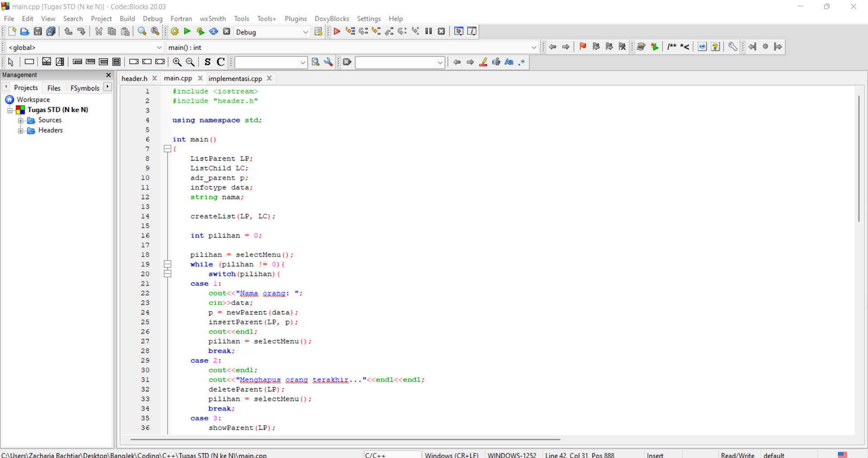Clear the incremental search field button

click(347, 62)
